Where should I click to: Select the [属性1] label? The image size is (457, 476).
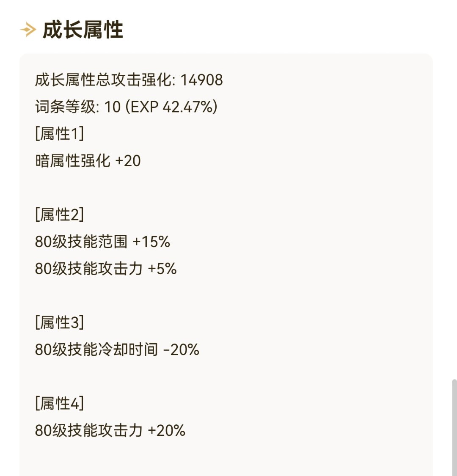(x=60, y=134)
